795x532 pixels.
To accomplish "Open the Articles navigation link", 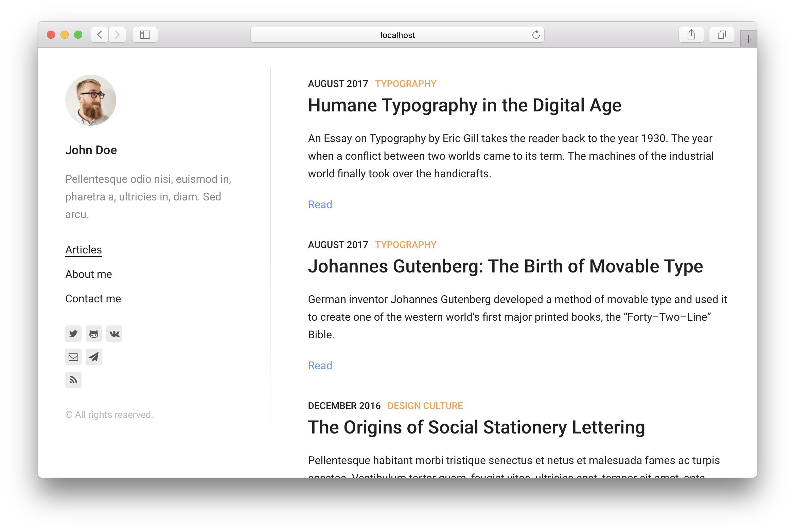I will pos(84,250).
